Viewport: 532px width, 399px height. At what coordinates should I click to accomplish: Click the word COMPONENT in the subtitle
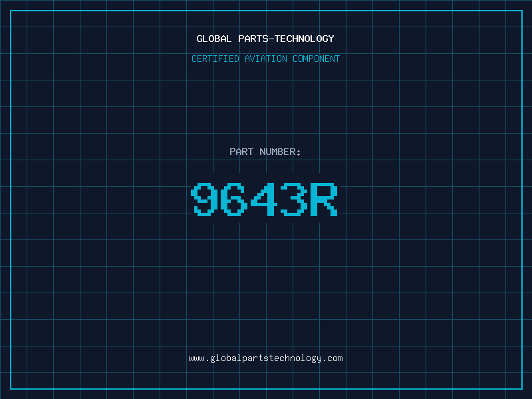coord(317,59)
